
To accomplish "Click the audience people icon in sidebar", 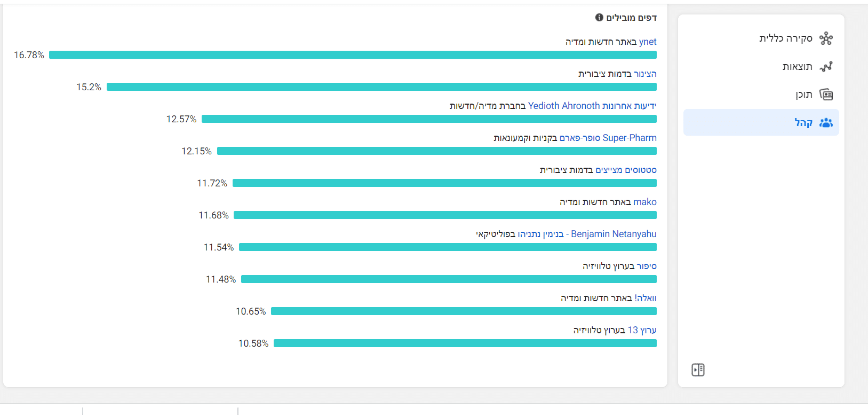I will 826,123.
